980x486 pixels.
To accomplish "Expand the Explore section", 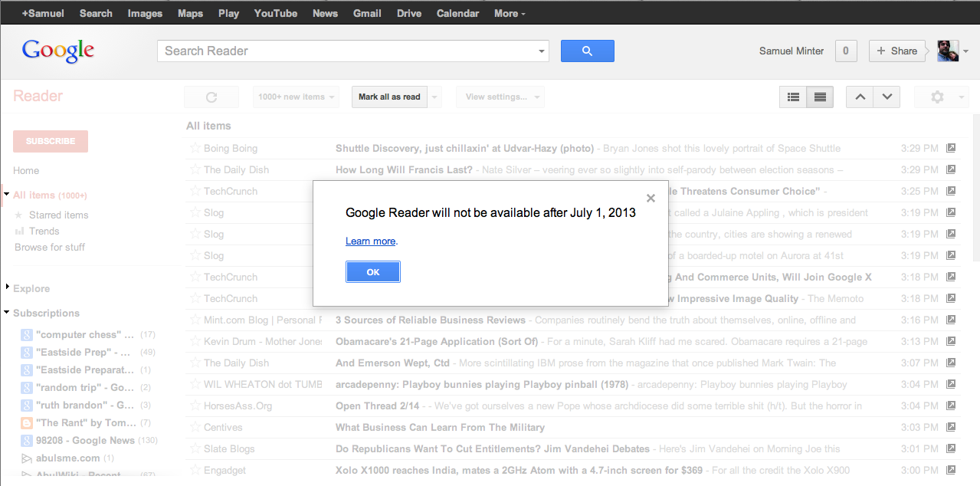I will (7, 287).
